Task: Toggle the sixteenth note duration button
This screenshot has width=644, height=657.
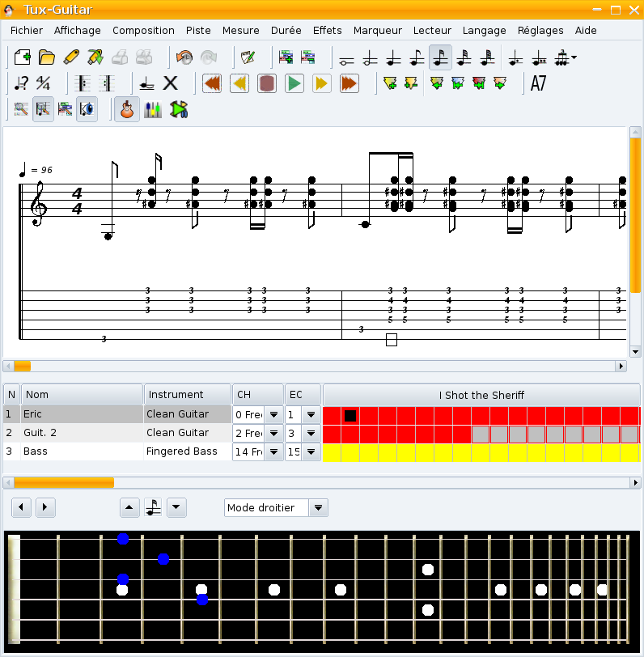Action: (440, 57)
